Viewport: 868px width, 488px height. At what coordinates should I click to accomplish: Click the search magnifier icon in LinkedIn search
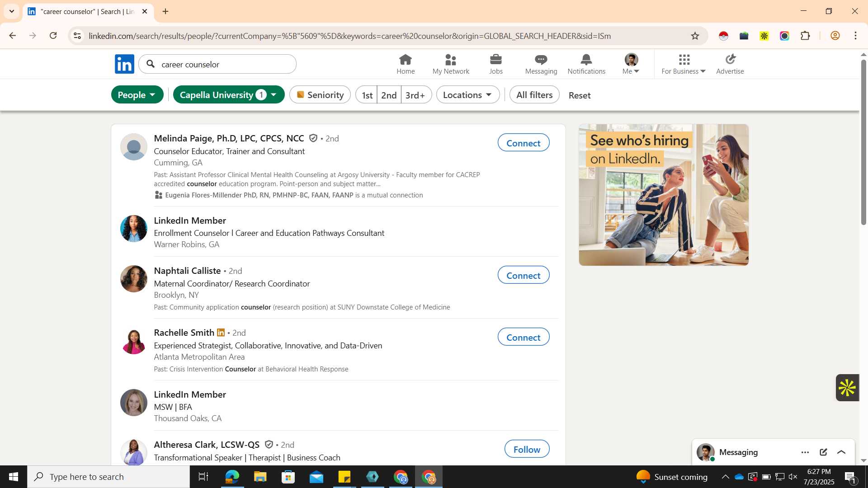[x=151, y=64]
